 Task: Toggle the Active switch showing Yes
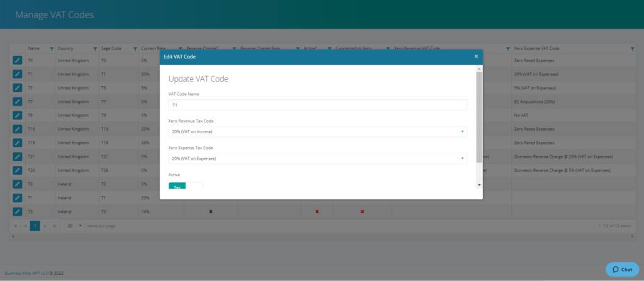(x=186, y=186)
